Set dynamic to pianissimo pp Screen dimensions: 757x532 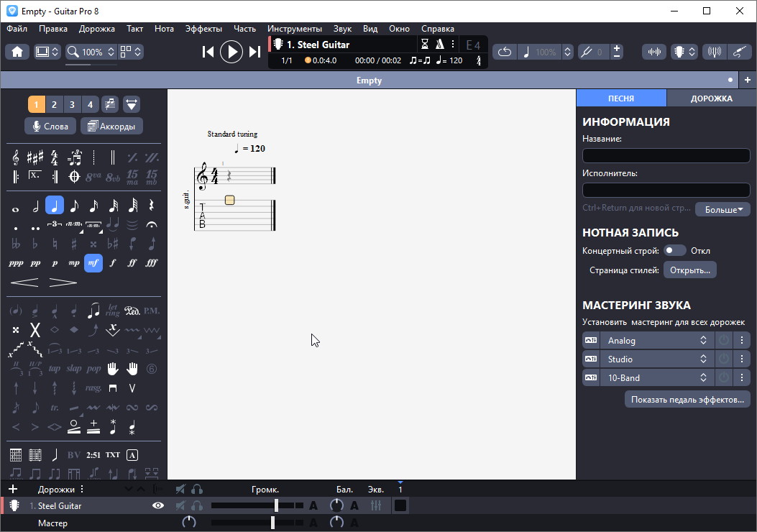pos(35,263)
